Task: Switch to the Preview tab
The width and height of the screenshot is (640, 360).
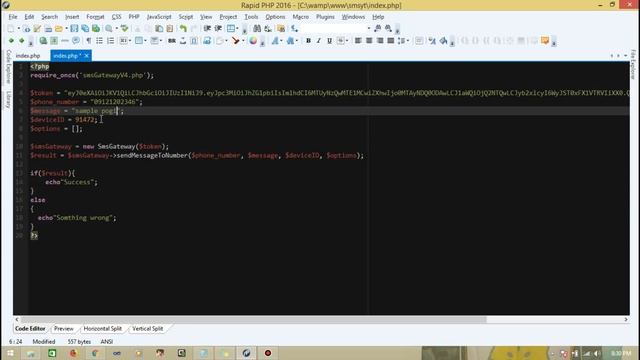Action: pyautogui.click(x=64, y=329)
